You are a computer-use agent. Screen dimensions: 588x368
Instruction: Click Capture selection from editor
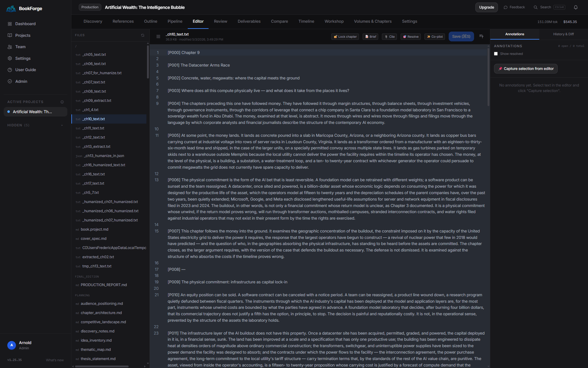click(x=526, y=69)
